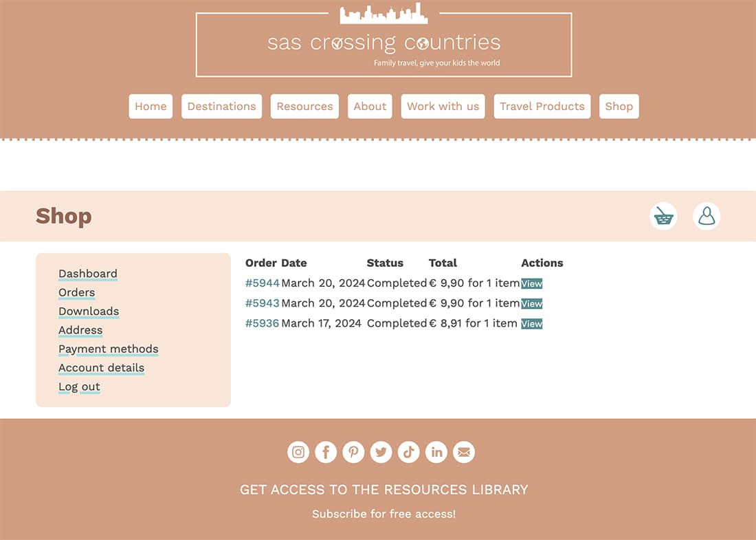Click 'GET ACCESS TO THE RESOURCES LIBRARY' heading

tap(383, 490)
